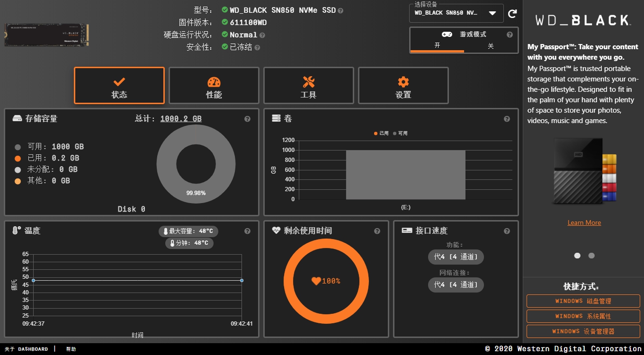The height and width of the screenshot is (355, 644).
Task: Open WINDOWS 设备管理器 shortcut
Action: (583, 331)
